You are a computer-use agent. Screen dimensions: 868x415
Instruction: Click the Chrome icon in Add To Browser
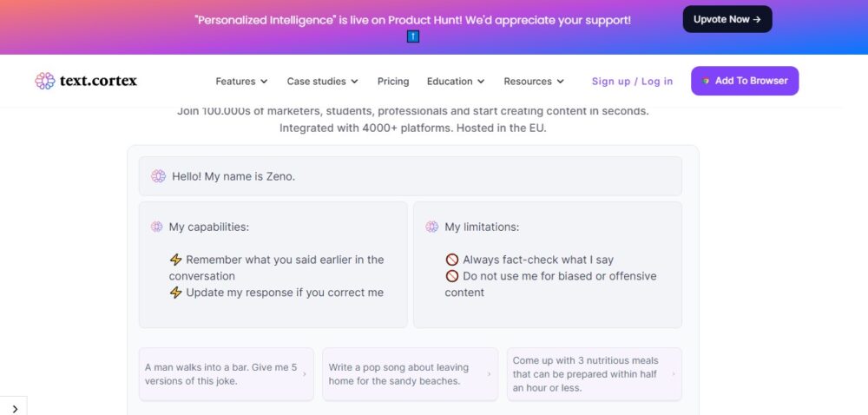[x=706, y=81]
